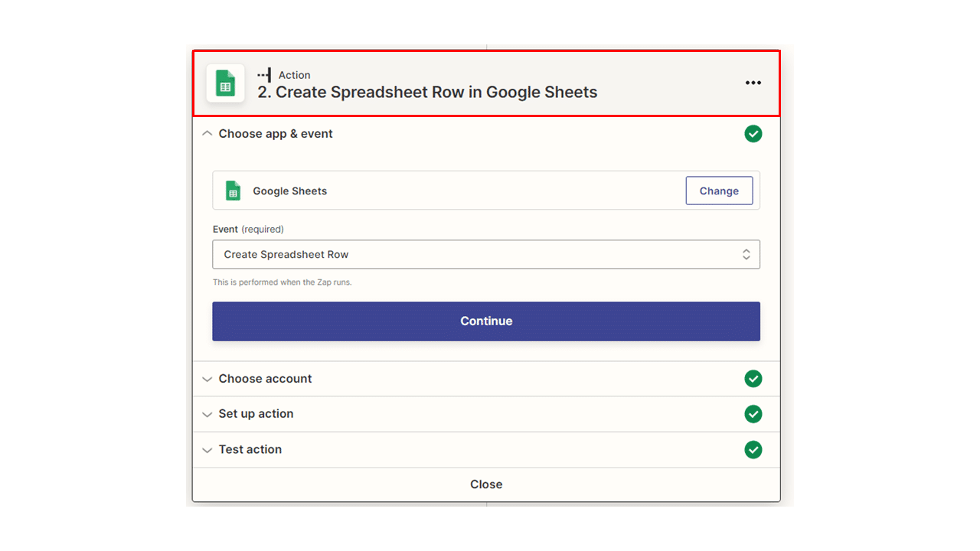Click the action step icon beside 'Action'

click(264, 75)
